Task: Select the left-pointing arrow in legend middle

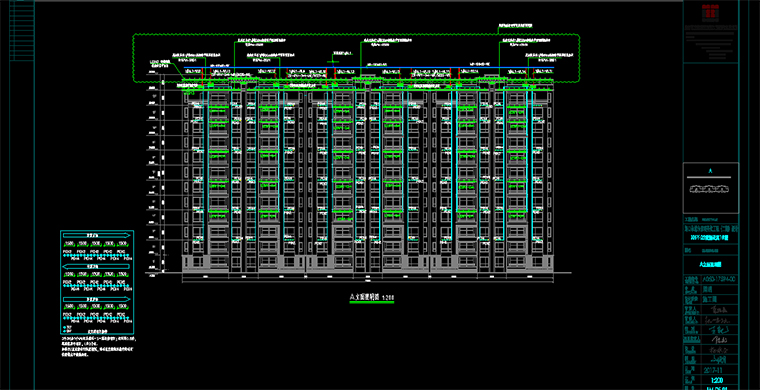Action: [x=97, y=266]
